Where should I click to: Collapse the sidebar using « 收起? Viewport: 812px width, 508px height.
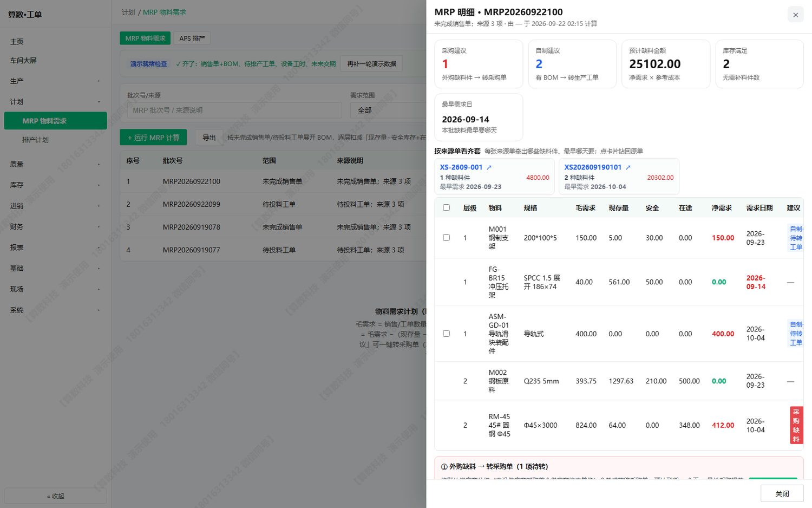(55, 496)
